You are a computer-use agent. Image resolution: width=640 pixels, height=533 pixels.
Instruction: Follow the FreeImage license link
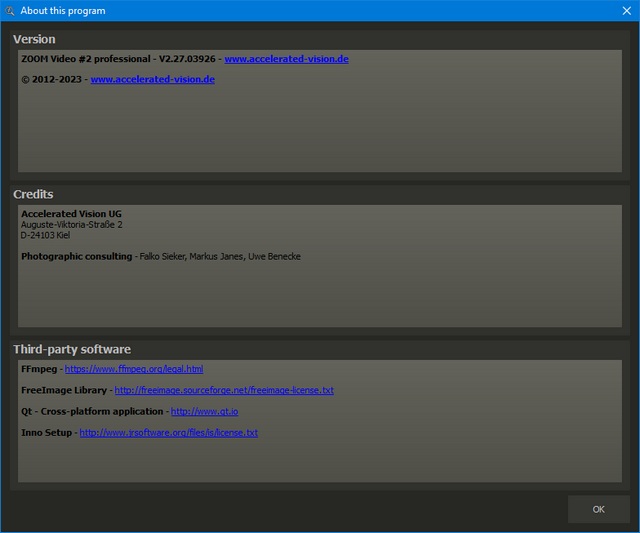pos(224,390)
